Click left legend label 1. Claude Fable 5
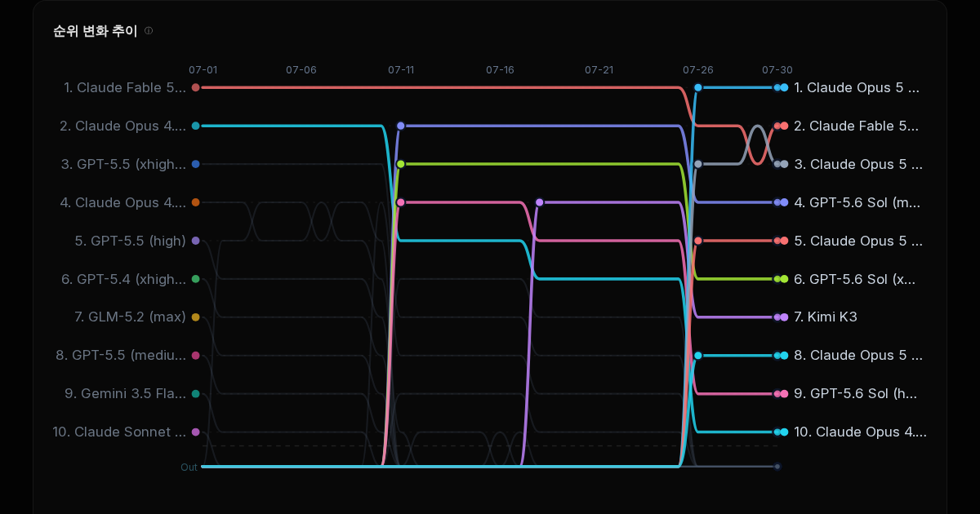The height and width of the screenshot is (514, 980). pyautogui.click(x=125, y=87)
